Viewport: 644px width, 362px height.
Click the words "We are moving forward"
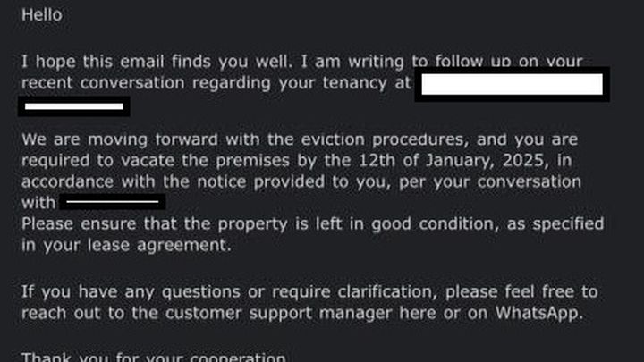(120, 139)
